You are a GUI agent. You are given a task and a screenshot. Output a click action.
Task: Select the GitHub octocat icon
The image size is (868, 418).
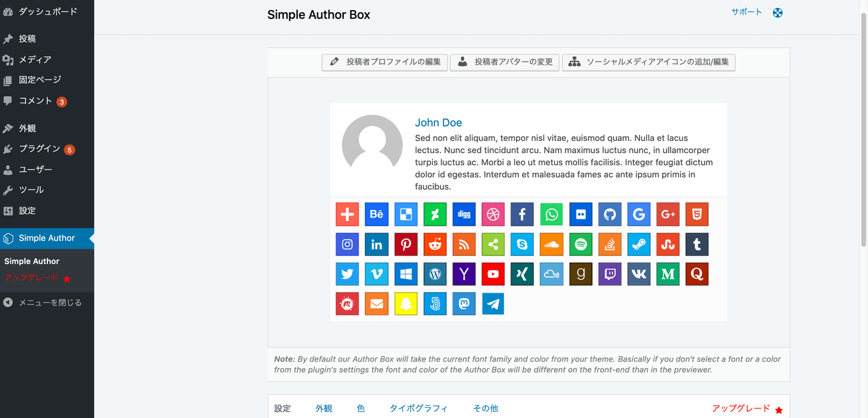point(610,215)
